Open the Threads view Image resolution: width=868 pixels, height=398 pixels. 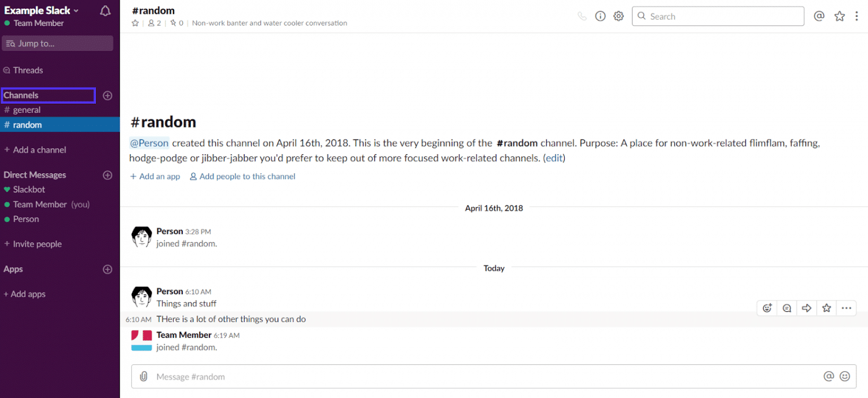(x=28, y=70)
